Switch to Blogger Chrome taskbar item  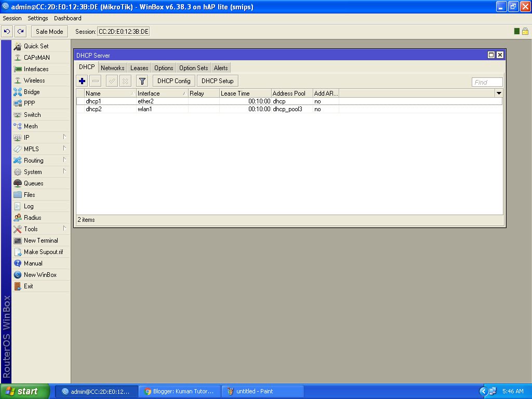(x=179, y=391)
